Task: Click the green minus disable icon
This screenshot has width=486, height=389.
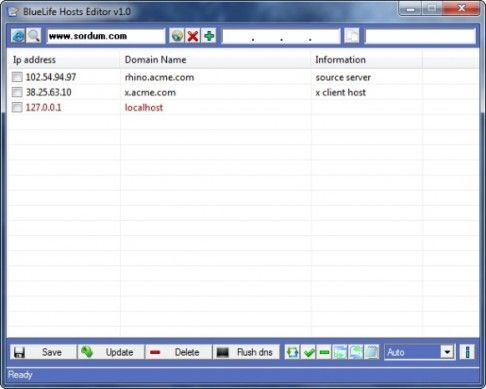Action: pos(324,352)
